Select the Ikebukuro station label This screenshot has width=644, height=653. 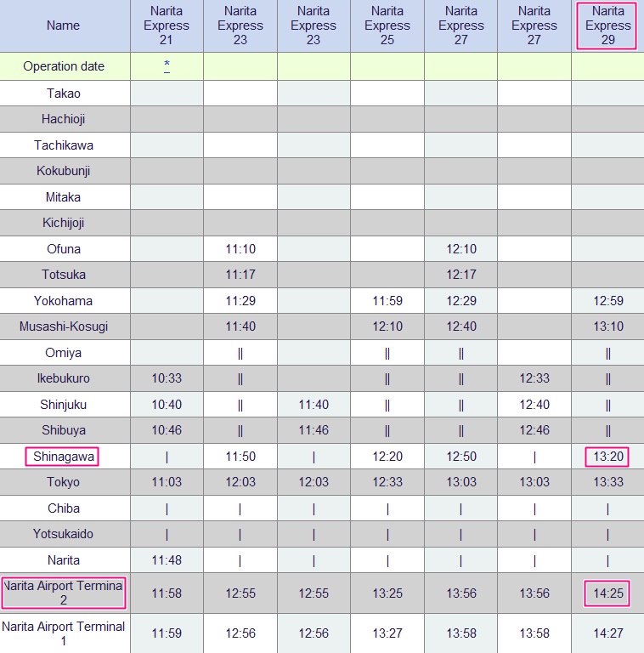coord(63,378)
